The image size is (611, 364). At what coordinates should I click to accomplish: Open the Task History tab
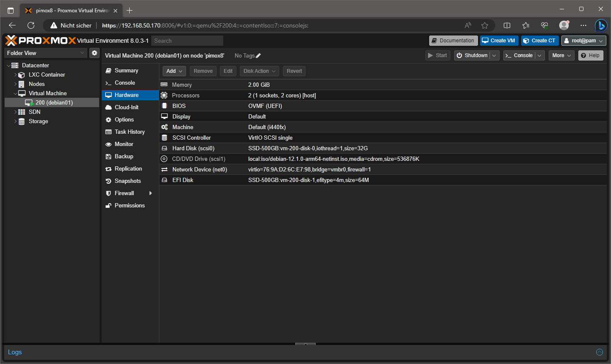click(x=130, y=132)
